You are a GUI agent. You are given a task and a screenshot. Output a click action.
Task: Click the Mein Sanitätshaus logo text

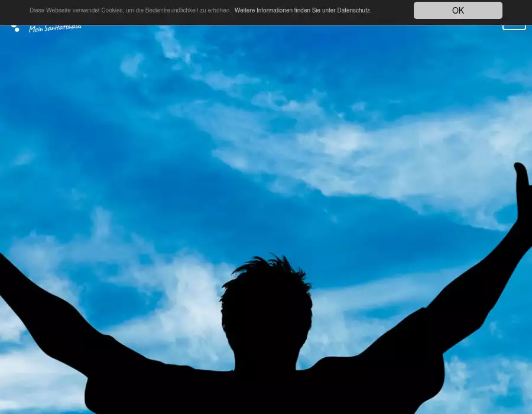[55, 27]
